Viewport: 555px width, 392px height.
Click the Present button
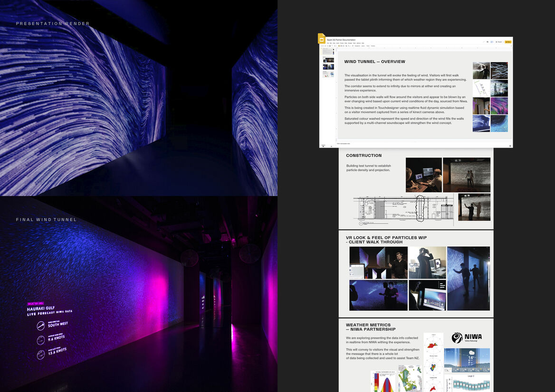[x=498, y=42]
